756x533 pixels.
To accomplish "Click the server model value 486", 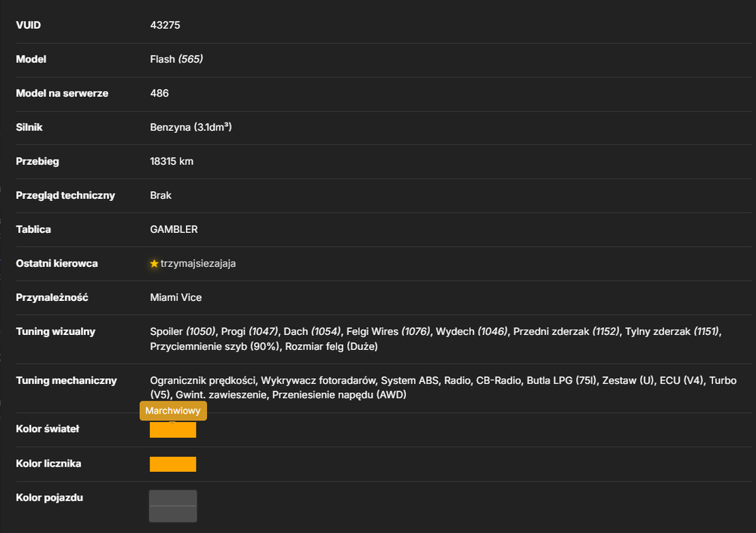I will (x=159, y=93).
